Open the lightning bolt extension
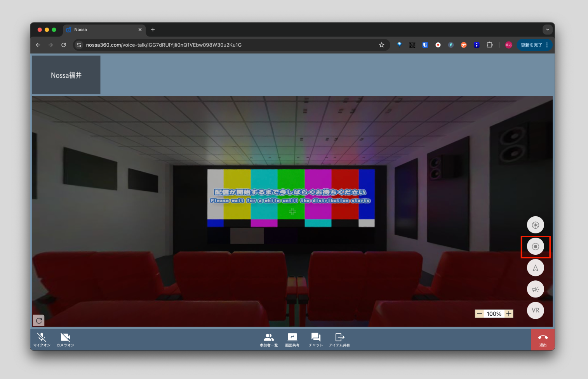588x379 pixels. click(451, 45)
